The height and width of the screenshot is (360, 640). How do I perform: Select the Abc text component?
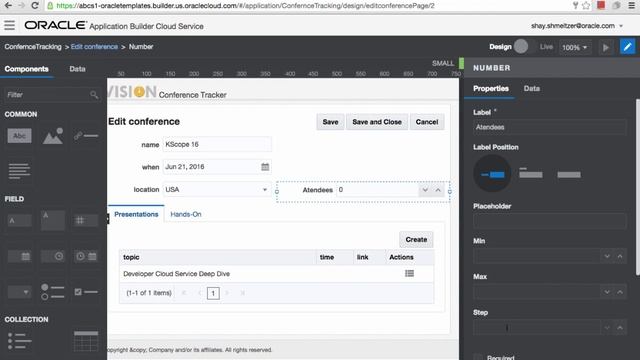click(19, 136)
